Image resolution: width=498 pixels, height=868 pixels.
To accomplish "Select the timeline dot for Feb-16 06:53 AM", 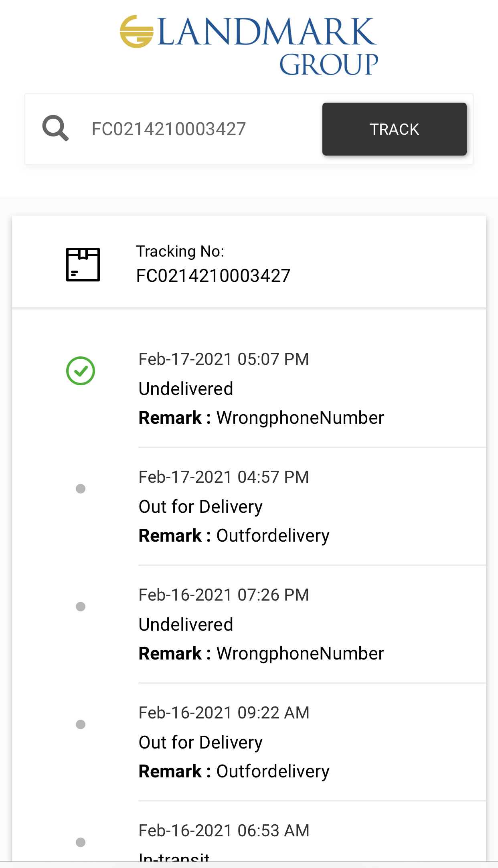I will point(81,842).
